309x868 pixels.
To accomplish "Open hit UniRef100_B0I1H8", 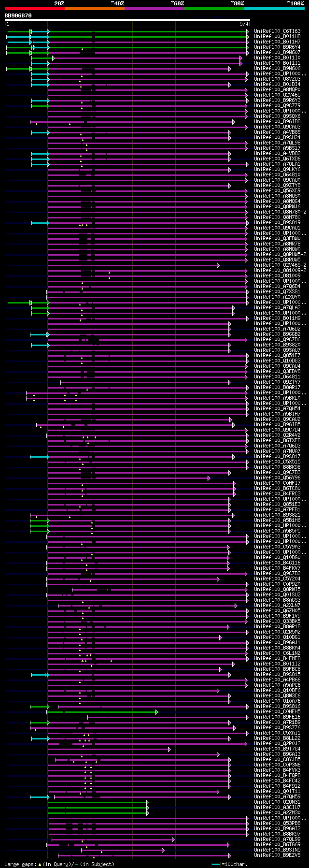I will [x=277, y=37].
